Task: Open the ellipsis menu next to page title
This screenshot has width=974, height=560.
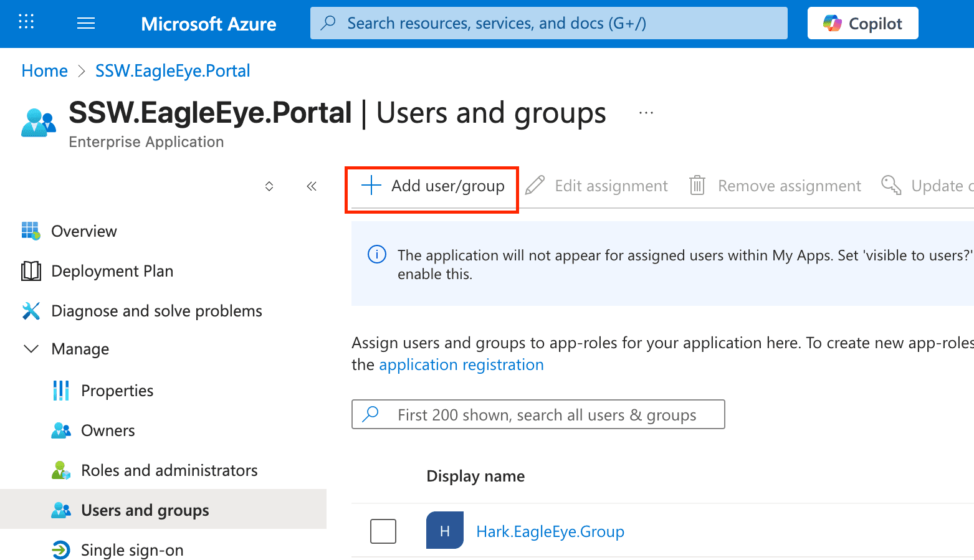Action: tap(646, 112)
